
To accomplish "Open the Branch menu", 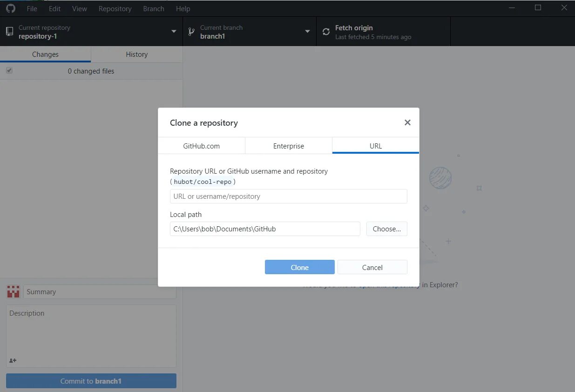I will (154, 8).
